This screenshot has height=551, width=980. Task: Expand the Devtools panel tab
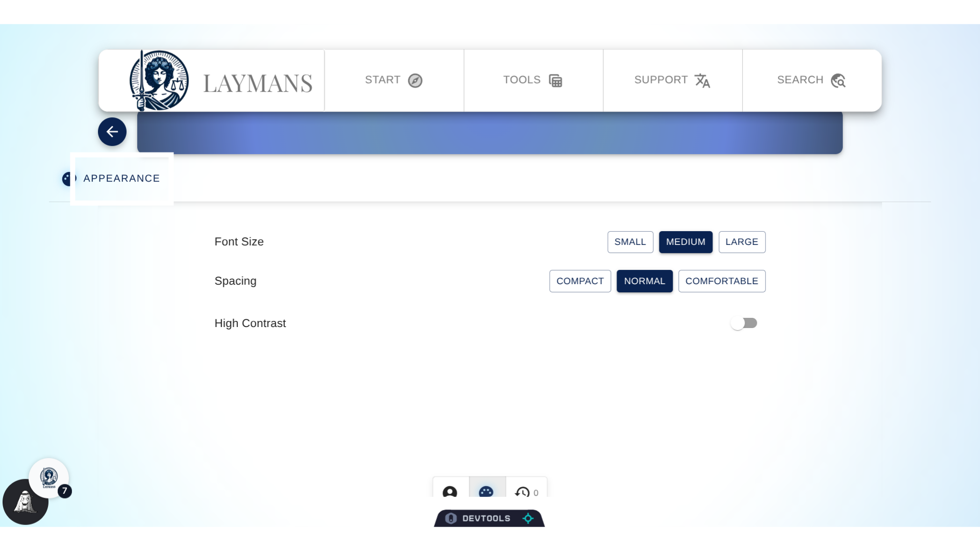(486, 518)
